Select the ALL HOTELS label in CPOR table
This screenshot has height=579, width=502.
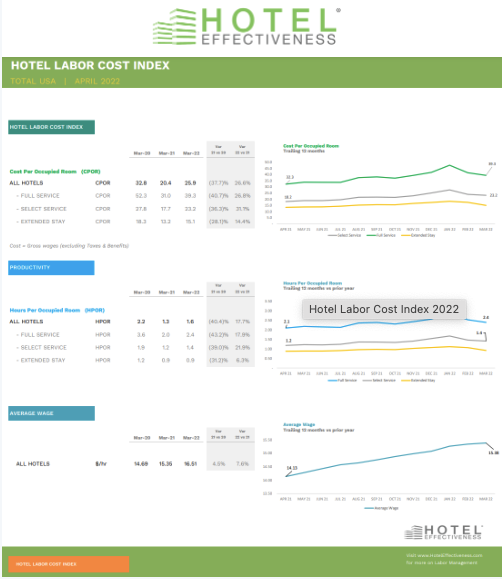(x=26, y=183)
